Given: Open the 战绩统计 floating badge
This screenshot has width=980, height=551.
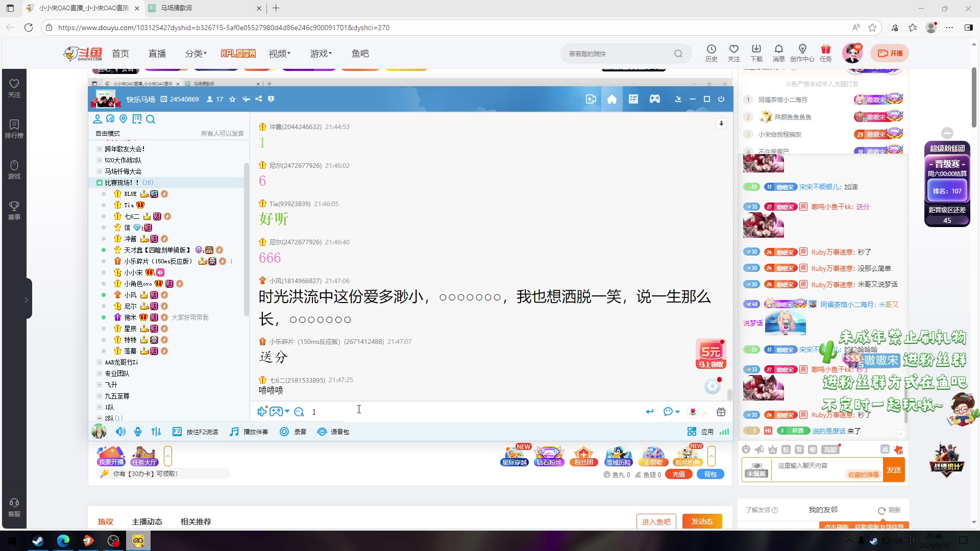Looking at the screenshot, I should coord(947,459).
